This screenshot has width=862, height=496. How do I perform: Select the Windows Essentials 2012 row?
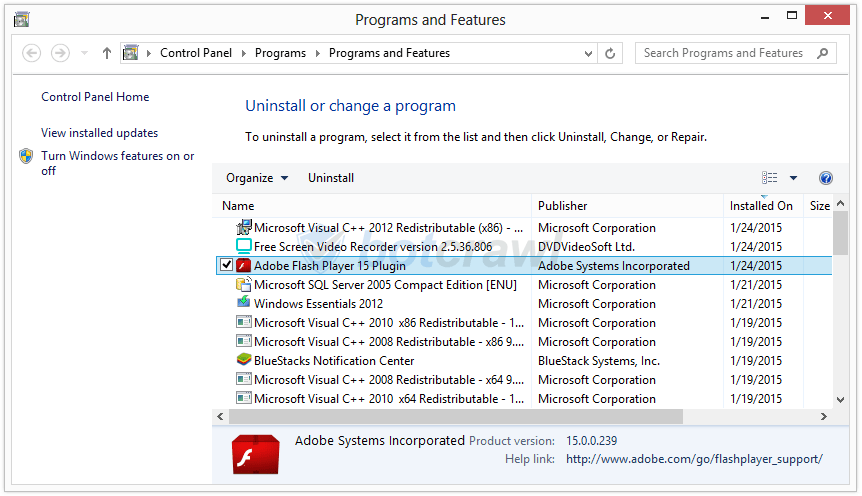[x=524, y=304]
